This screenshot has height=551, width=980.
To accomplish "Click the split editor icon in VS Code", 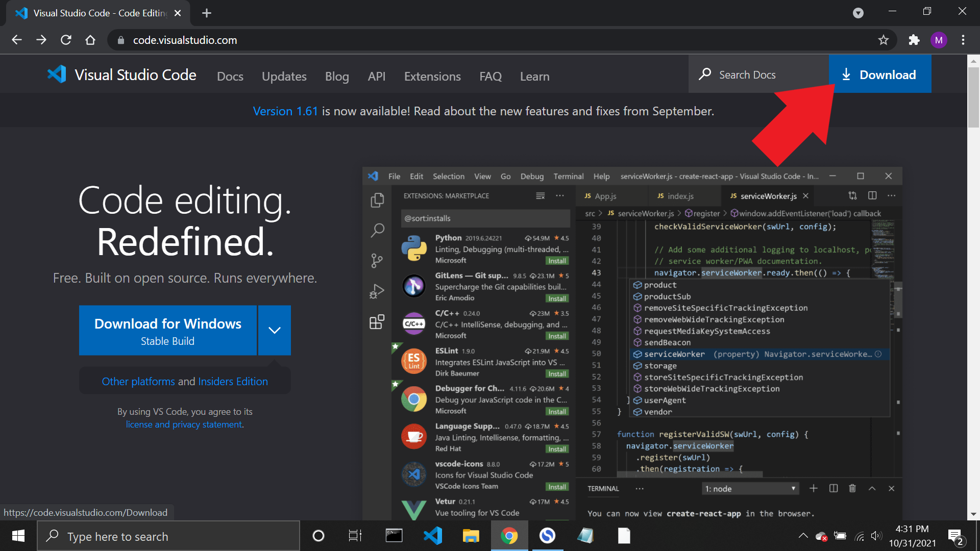I will [x=872, y=196].
